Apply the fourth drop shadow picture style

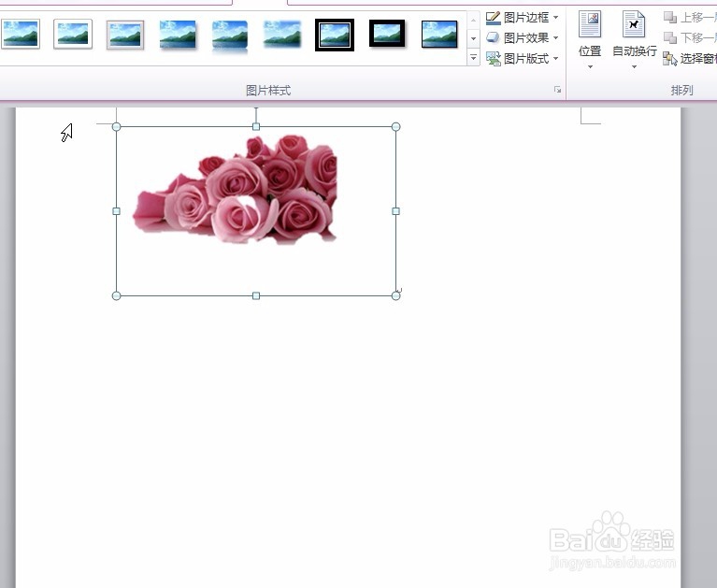coord(178,35)
